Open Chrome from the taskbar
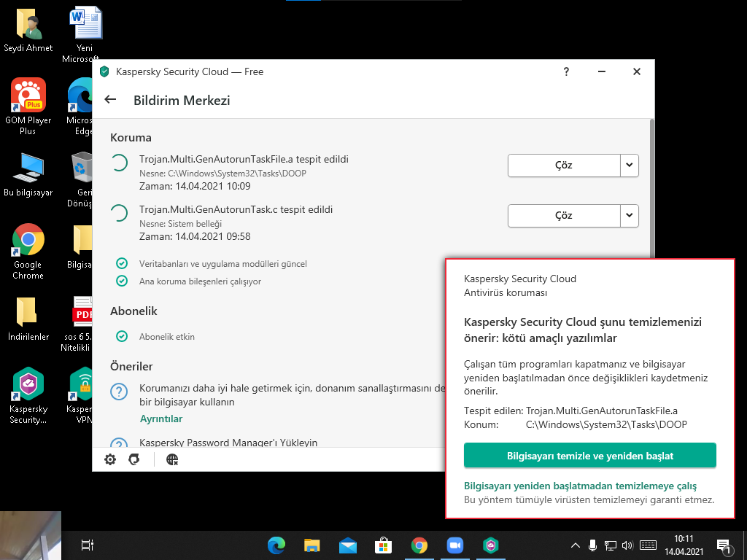Viewport: 747px width, 560px height. click(x=419, y=545)
